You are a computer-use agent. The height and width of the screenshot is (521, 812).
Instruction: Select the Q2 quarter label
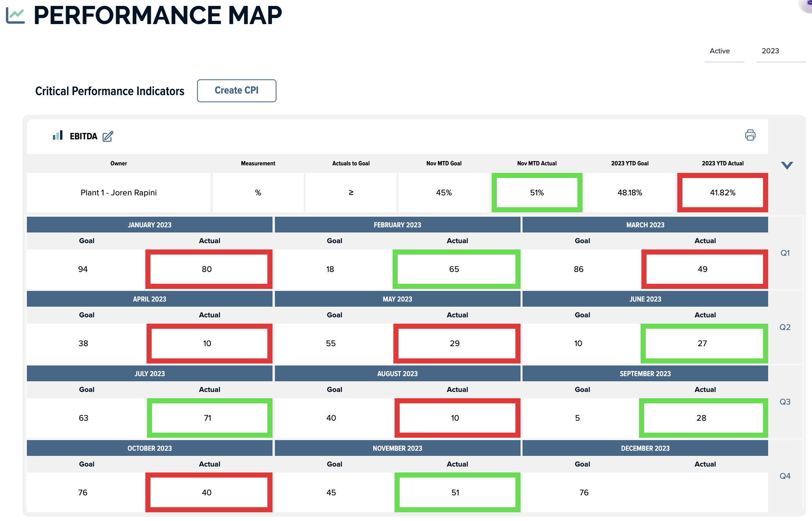pos(785,327)
